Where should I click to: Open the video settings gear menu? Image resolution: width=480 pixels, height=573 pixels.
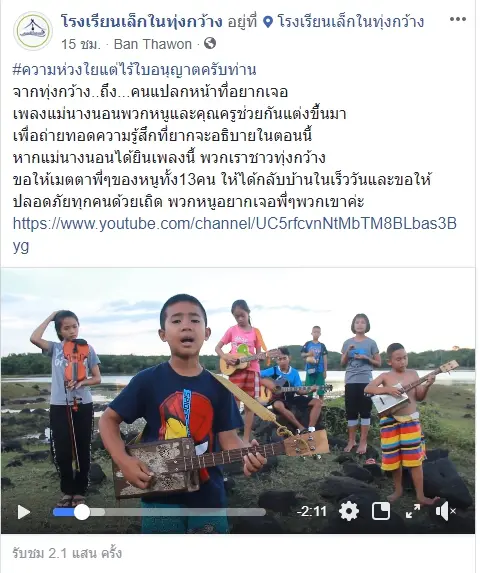[x=349, y=511]
